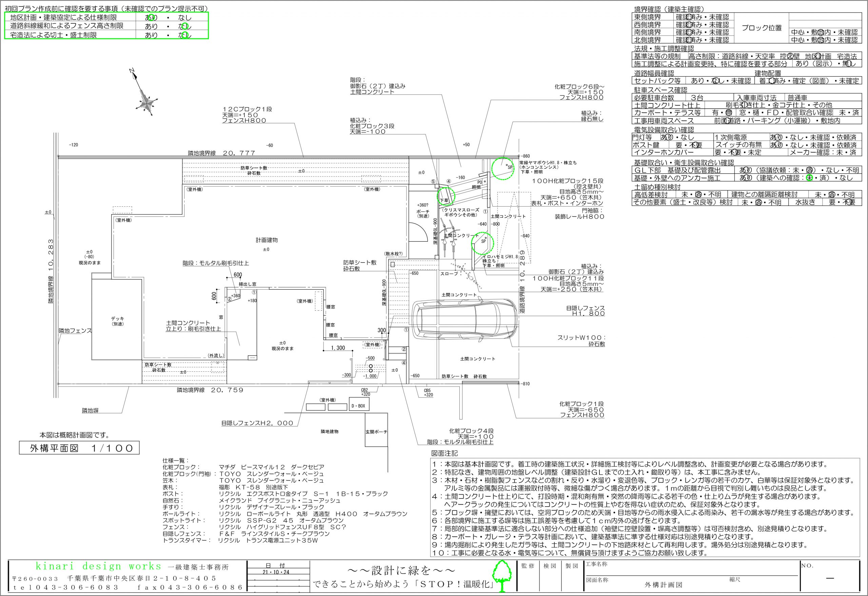Click the green tree circle near 常緑ヤマボウシ
Viewport: 868px width, 596px height.
point(502,169)
